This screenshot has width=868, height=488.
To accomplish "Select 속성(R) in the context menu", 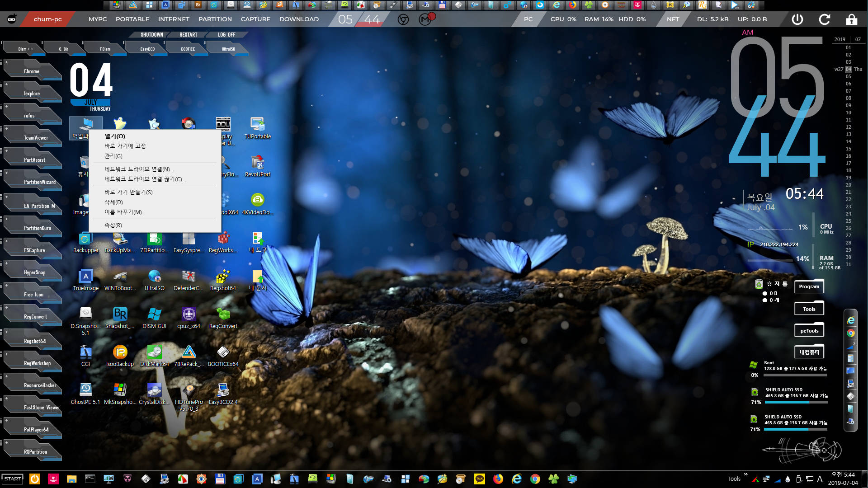I will pyautogui.click(x=155, y=225).
